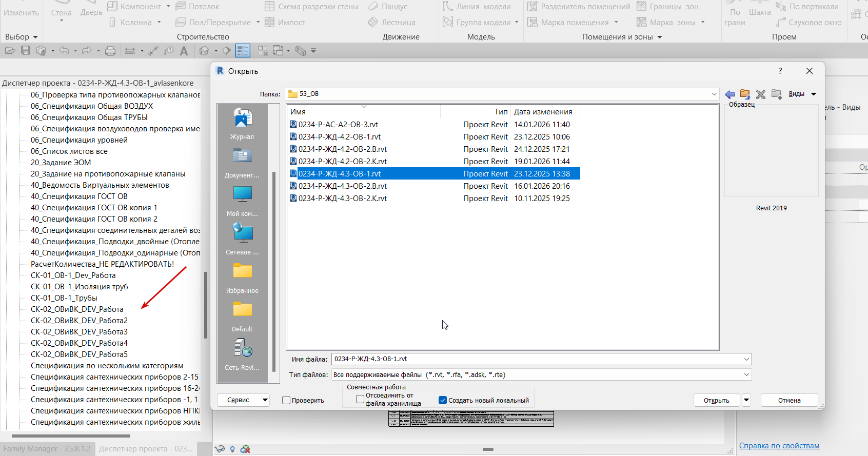This screenshot has width=868, height=456.
Task: Toggle Отсоединить от файла хранилища checkbox
Action: (360, 399)
